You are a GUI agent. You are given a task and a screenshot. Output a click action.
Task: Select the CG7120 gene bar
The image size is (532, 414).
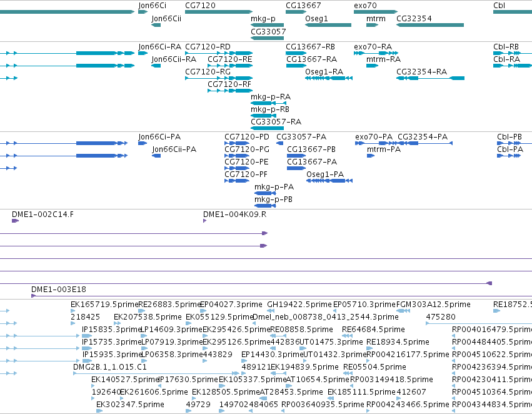tap(219, 12)
